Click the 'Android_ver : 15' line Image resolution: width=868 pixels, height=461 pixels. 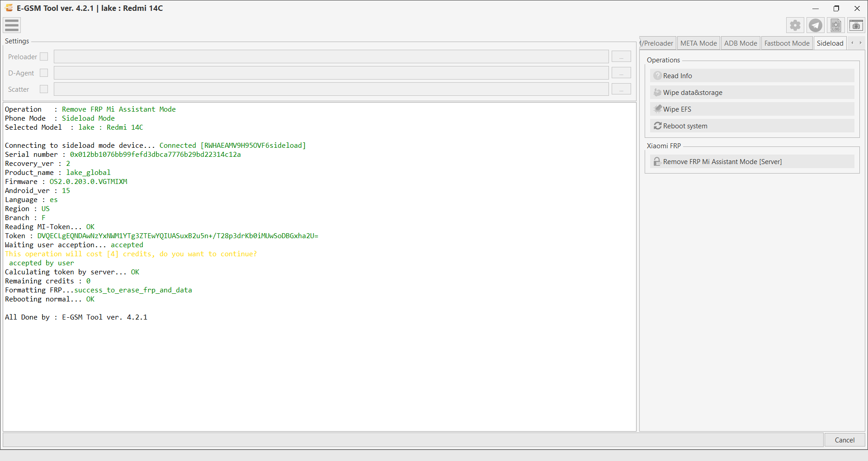tap(38, 191)
